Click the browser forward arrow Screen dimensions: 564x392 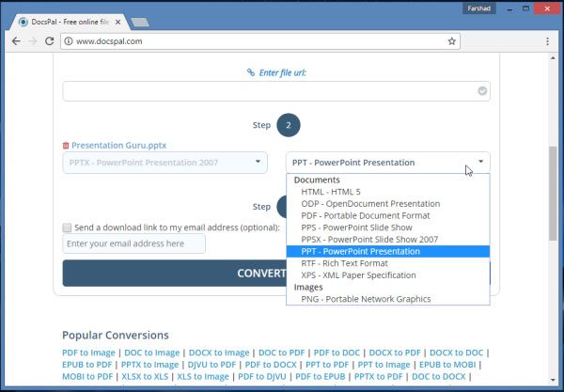[33, 41]
